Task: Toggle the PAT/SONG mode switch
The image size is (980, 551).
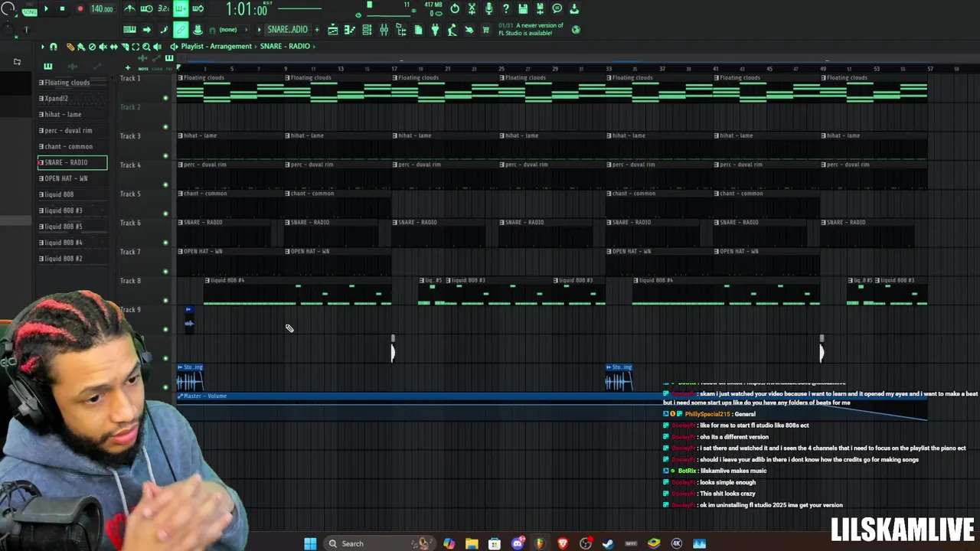Action: tap(29, 10)
